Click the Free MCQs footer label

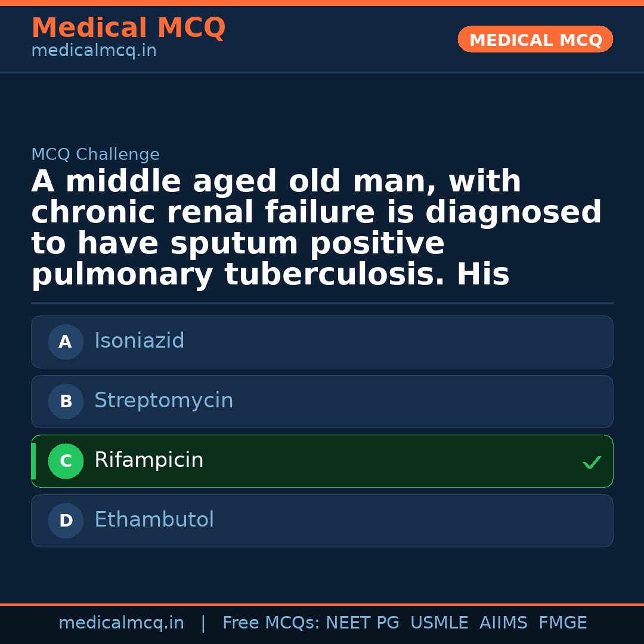271,623
